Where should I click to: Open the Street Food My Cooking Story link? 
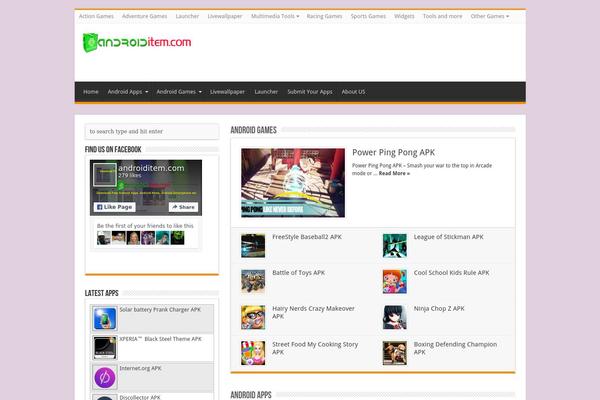pos(315,348)
